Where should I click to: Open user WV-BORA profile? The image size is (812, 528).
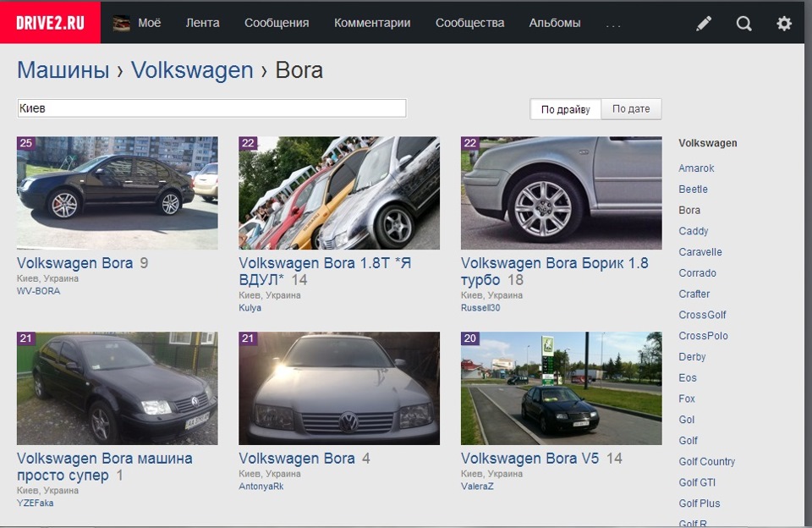coord(38,291)
